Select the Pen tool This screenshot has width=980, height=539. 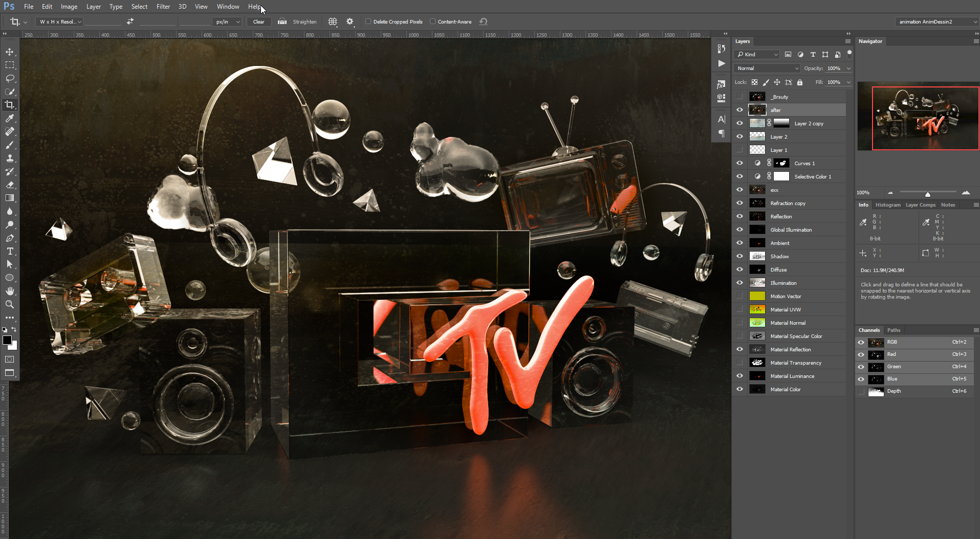pos(10,238)
